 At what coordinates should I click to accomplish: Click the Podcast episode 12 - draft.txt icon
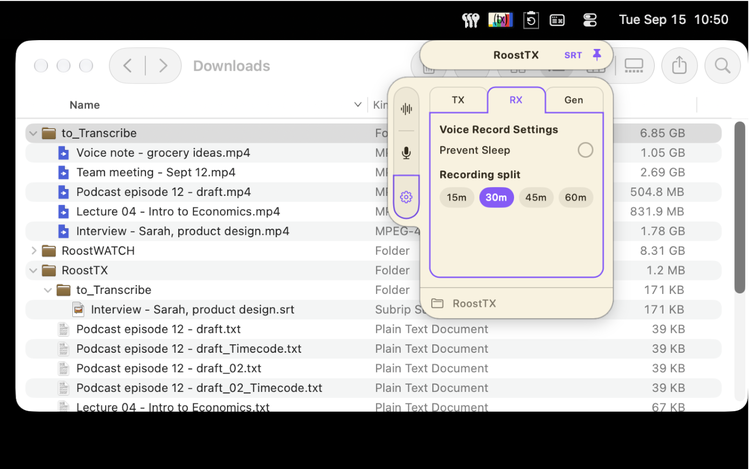click(x=63, y=329)
